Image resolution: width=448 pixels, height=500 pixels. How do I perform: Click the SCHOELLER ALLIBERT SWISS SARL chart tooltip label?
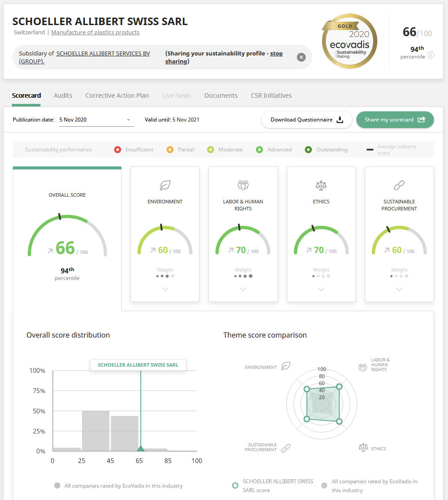(x=138, y=365)
